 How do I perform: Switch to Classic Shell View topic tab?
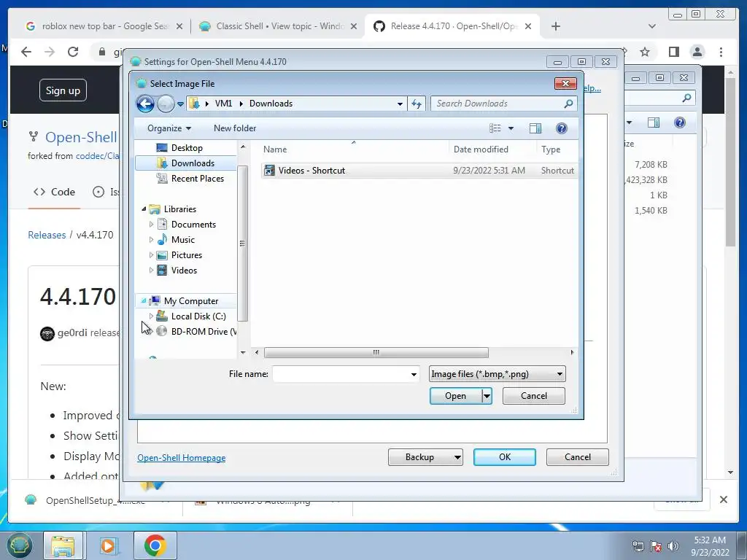[x=278, y=26]
